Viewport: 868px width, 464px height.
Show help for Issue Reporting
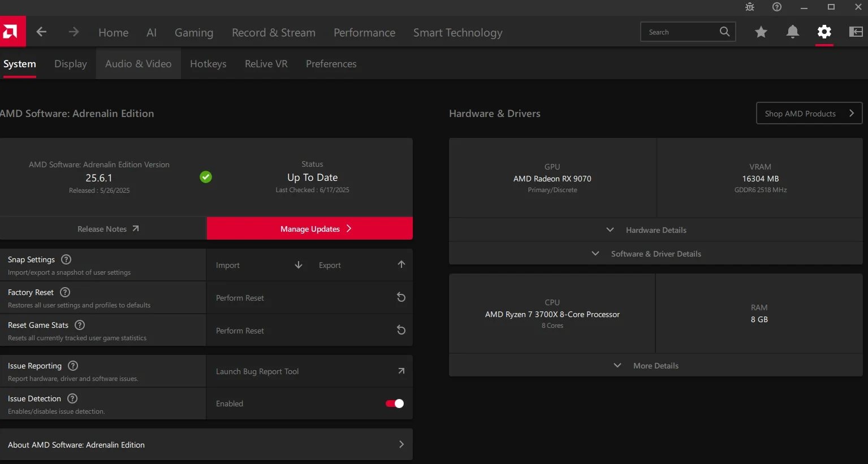(x=73, y=366)
